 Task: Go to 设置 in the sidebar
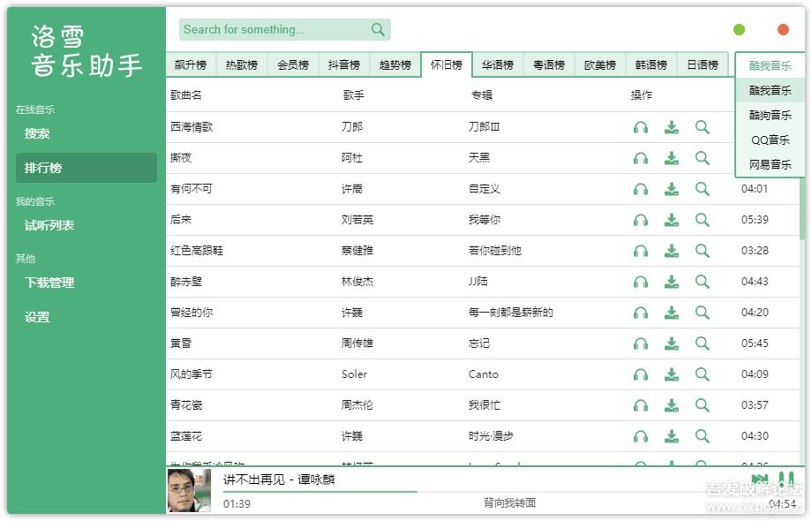(x=37, y=317)
